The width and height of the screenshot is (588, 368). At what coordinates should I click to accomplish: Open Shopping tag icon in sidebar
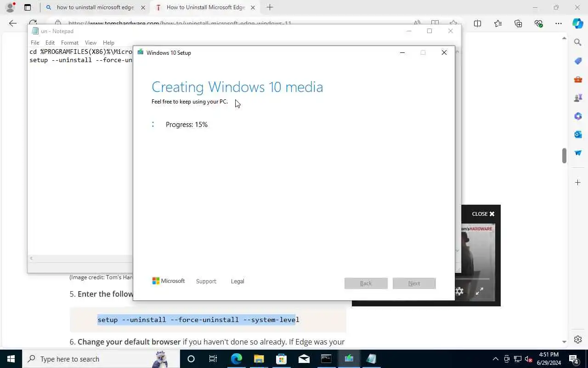[578, 61]
